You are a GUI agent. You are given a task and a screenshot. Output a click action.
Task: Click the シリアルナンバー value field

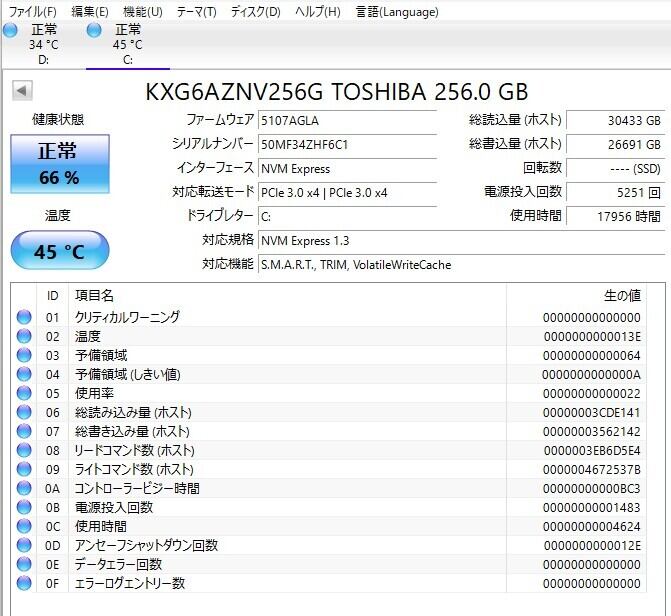[x=346, y=144]
